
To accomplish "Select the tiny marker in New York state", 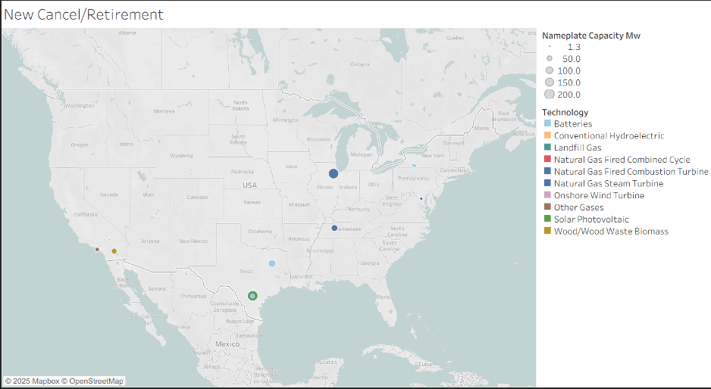I will (x=414, y=165).
